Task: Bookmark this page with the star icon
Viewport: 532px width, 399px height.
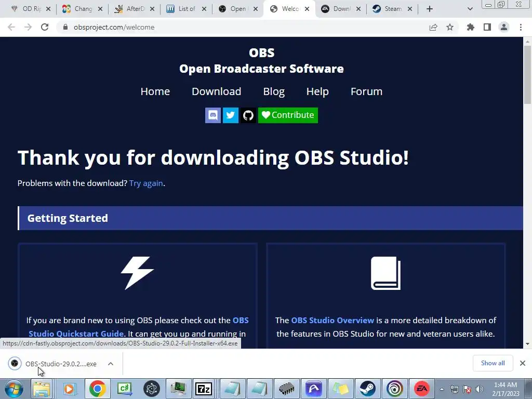Action: [450, 27]
